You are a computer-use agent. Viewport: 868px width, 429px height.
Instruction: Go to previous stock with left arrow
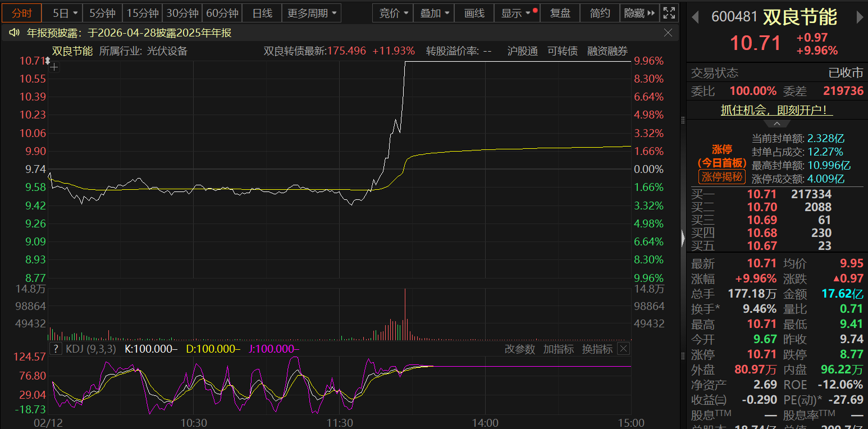(695, 17)
